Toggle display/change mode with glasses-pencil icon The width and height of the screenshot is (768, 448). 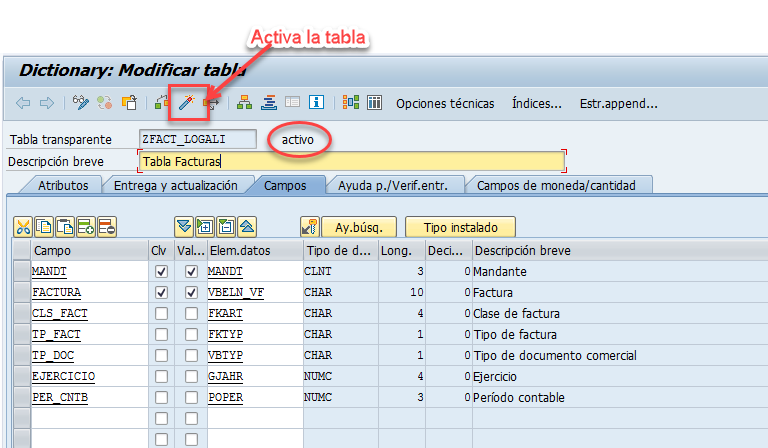(x=81, y=103)
